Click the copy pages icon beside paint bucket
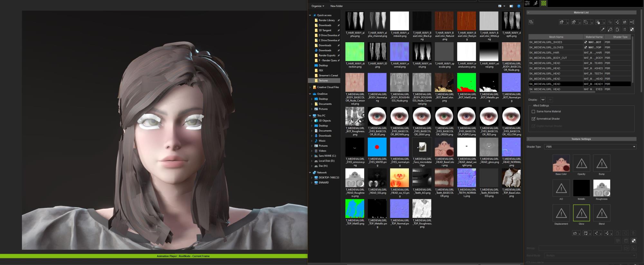Screen dimensions: 644x265 pyautogui.click(x=617, y=29)
